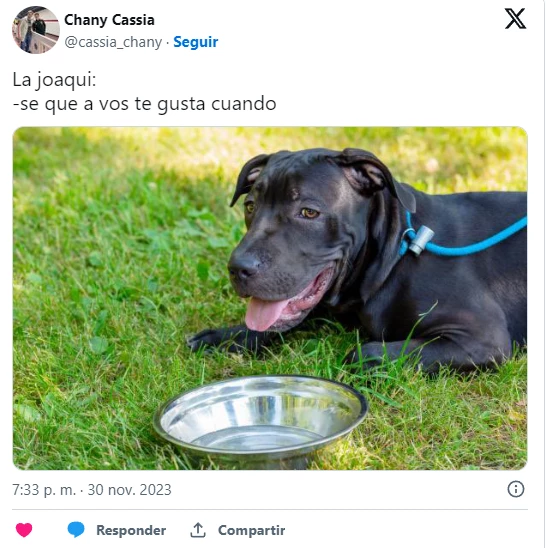Click the blue reply bubble icon
The image size is (546, 548).
[x=76, y=529]
